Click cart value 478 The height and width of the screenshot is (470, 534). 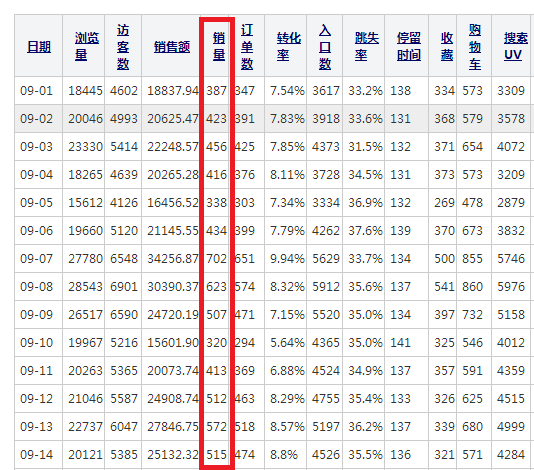coord(472,203)
